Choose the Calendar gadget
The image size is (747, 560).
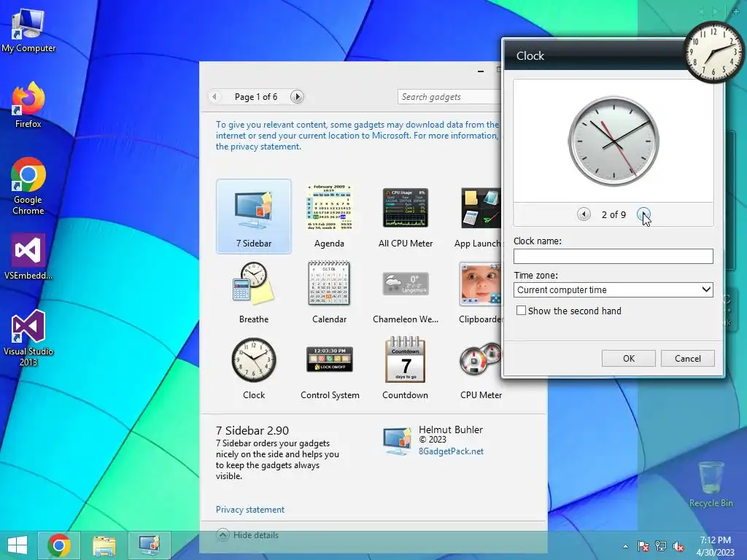(329, 292)
